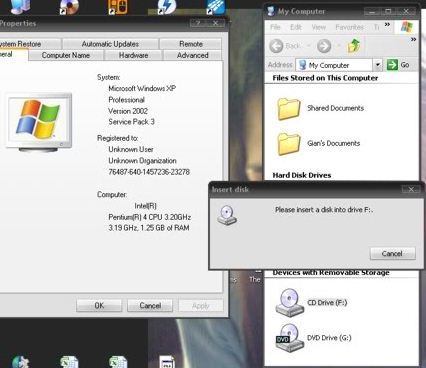Click the Windows flag logo in My Computer toolbar
Screen dimensions: 426x368
pyautogui.click(x=407, y=27)
